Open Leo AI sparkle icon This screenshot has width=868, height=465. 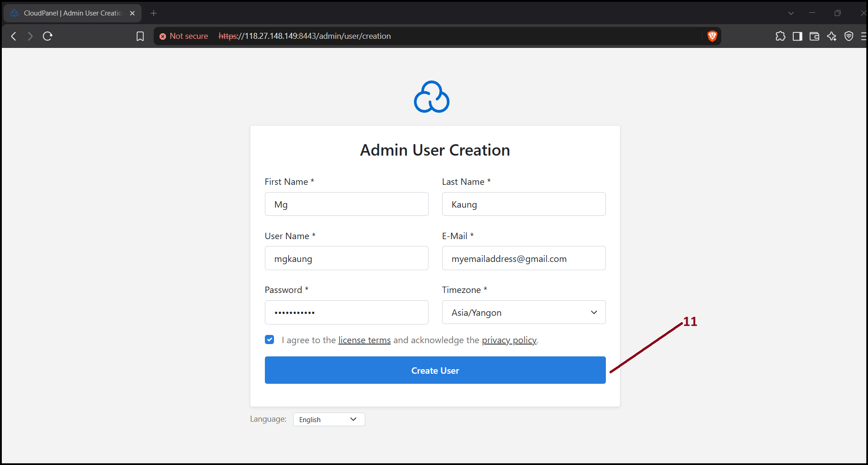click(x=832, y=36)
